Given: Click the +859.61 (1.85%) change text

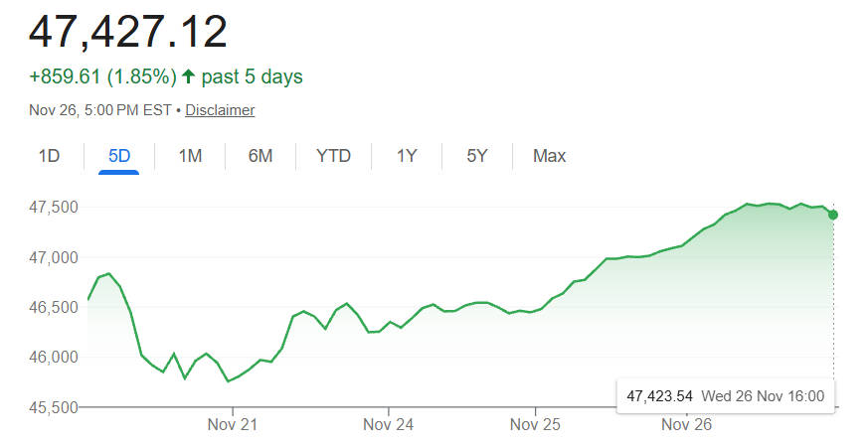Looking at the screenshot, I should click(x=102, y=76).
